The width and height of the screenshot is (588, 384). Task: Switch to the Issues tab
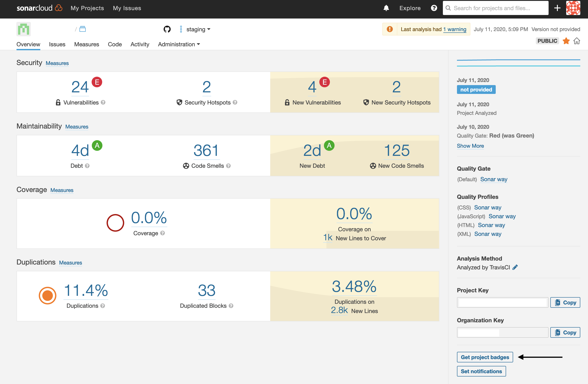(57, 45)
